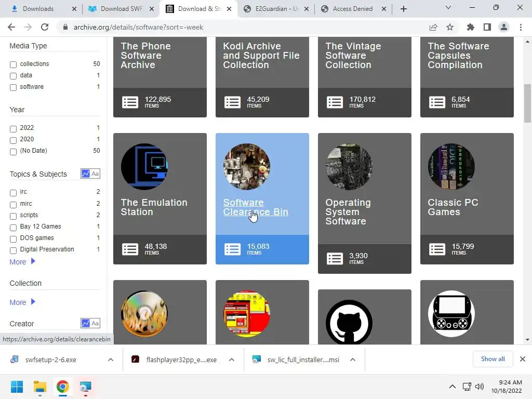Click list icon on Emulation Station card

pos(130,249)
